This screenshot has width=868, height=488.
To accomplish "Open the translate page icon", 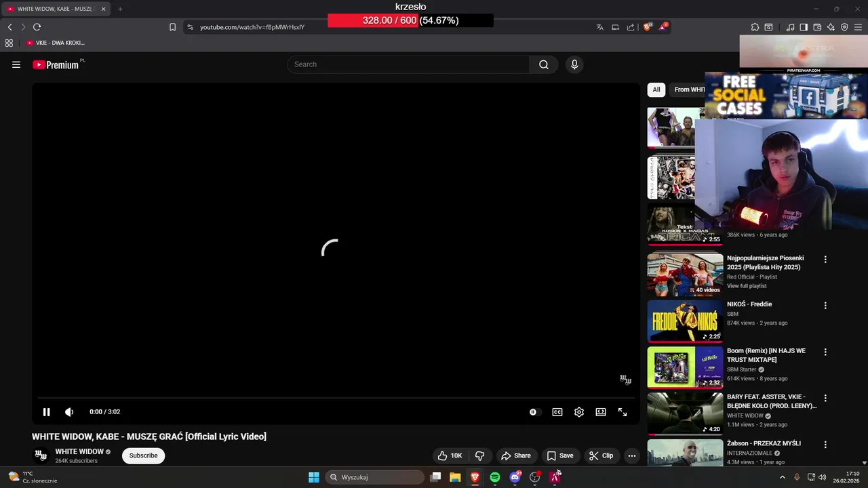I will pyautogui.click(x=599, y=27).
